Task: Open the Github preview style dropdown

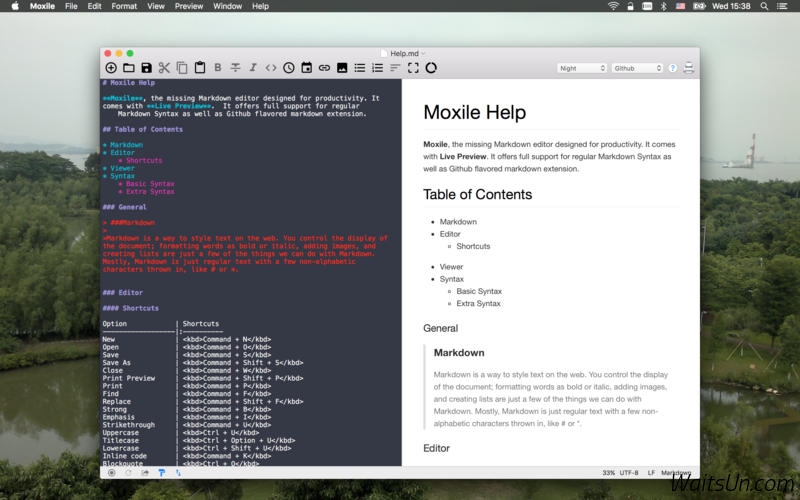Action: pyautogui.click(x=637, y=68)
